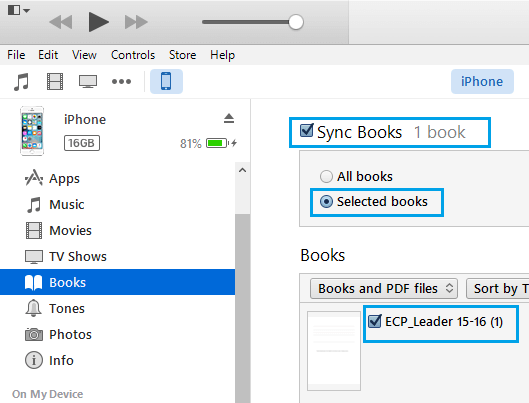Screen dimensions: 529x403
Task: Open Apps in the device sidebar
Action: tap(117, 178)
